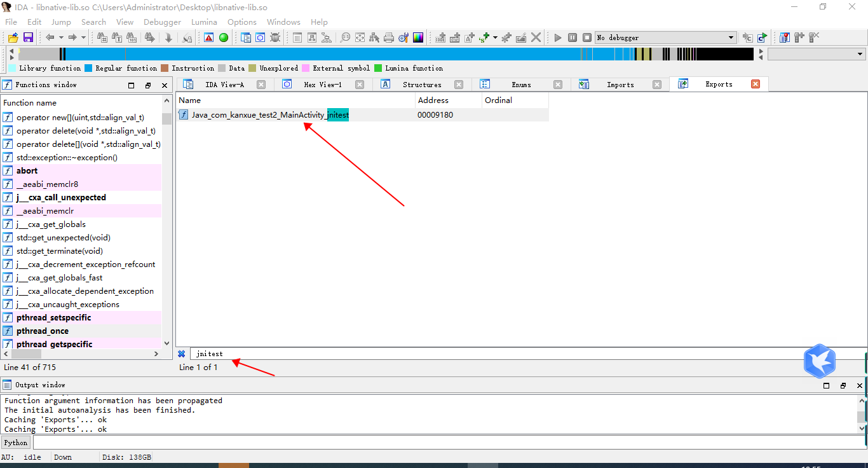
Task: Click the Functions window vertical scrollbar
Action: [168, 222]
